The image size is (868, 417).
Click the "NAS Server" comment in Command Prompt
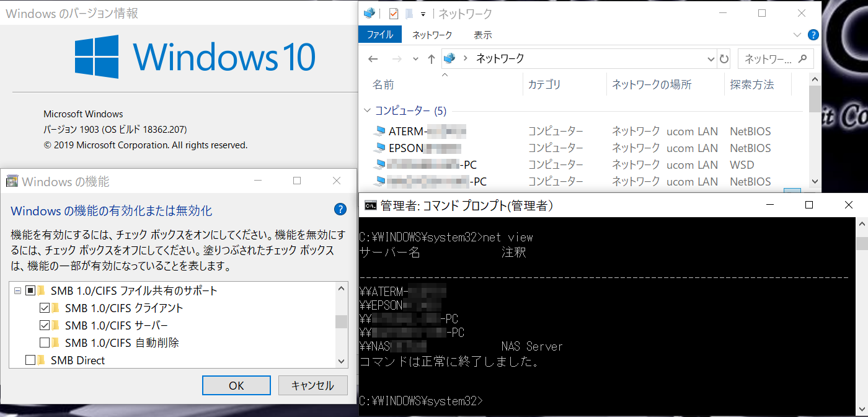click(x=532, y=346)
